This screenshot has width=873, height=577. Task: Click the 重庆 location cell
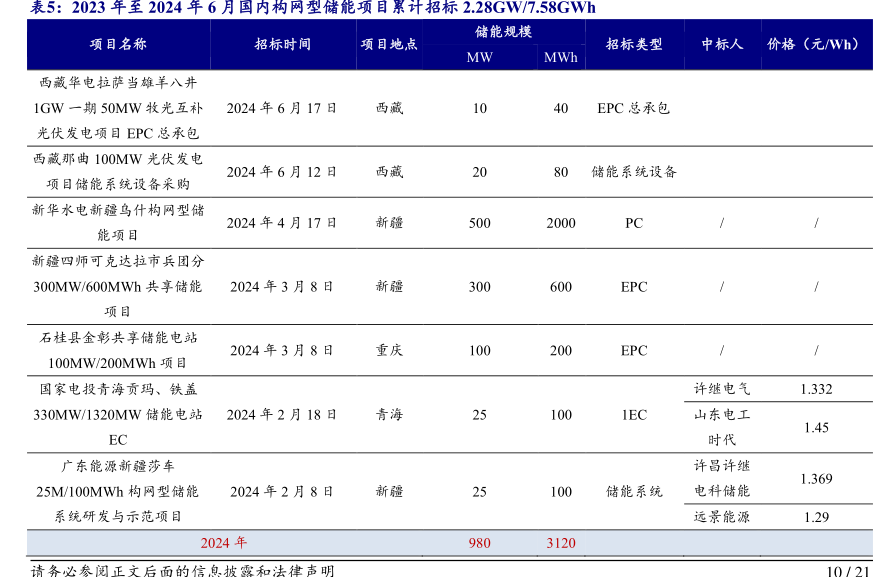[x=389, y=351]
